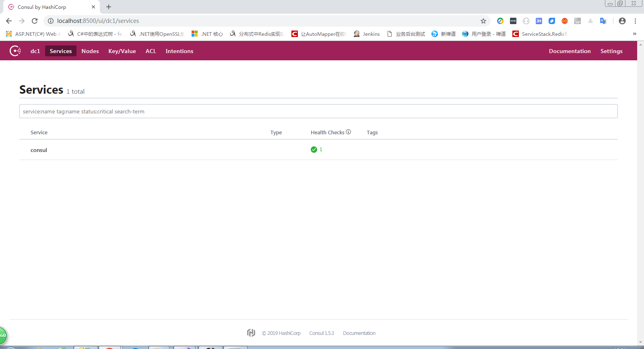644x349 pixels.
Task: Click the © 2019 HashiCorp footer link
Action: pos(281,333)
